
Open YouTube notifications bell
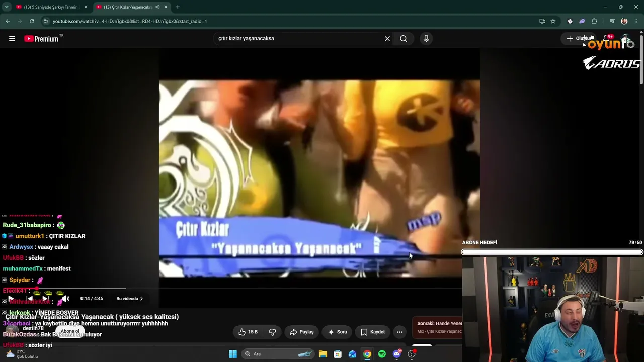(607, 38)
